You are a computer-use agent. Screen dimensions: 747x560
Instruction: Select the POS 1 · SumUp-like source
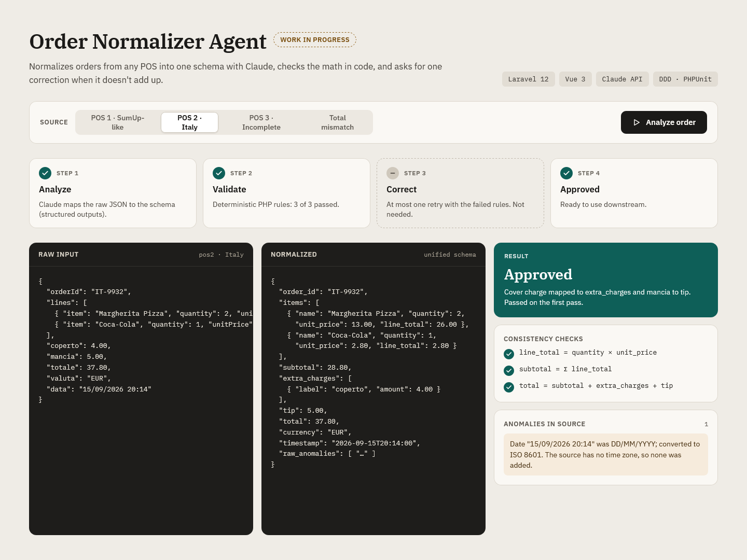118,122
